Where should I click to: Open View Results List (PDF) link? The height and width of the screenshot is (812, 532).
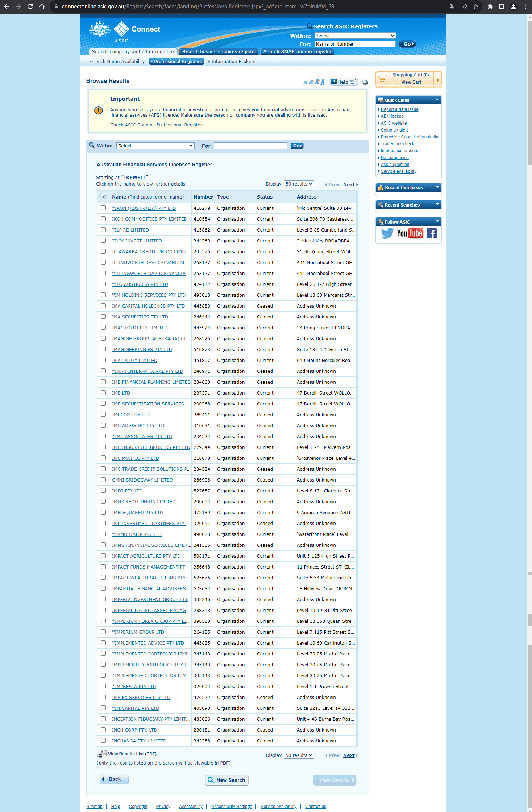tap(132, 754)
